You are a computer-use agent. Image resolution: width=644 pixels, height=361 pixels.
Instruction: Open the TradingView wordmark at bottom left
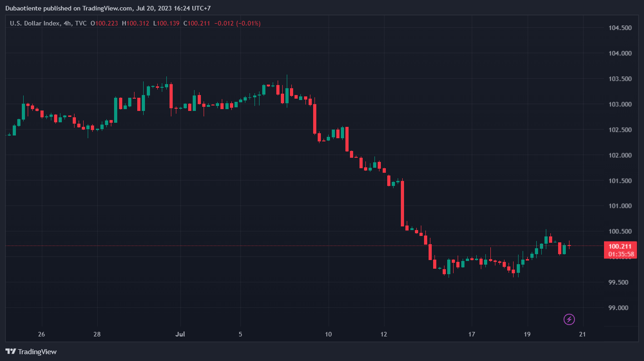[x=37, y=351]
